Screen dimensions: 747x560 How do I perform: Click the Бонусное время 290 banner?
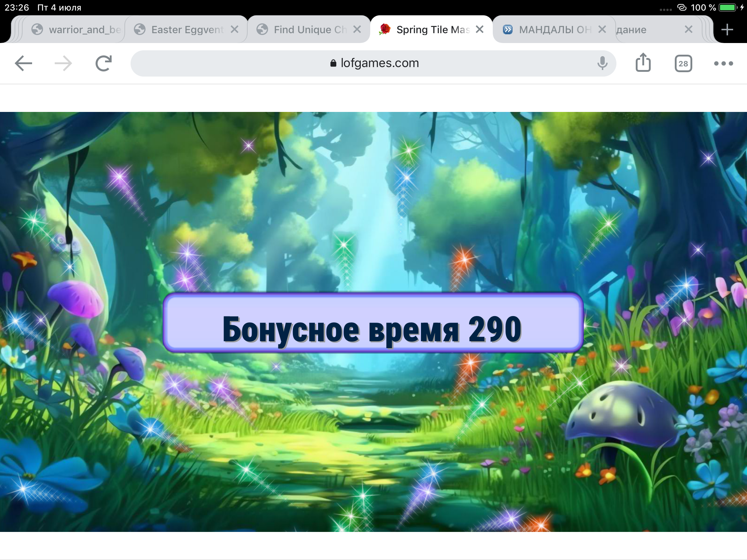click(x=373, y=322)
